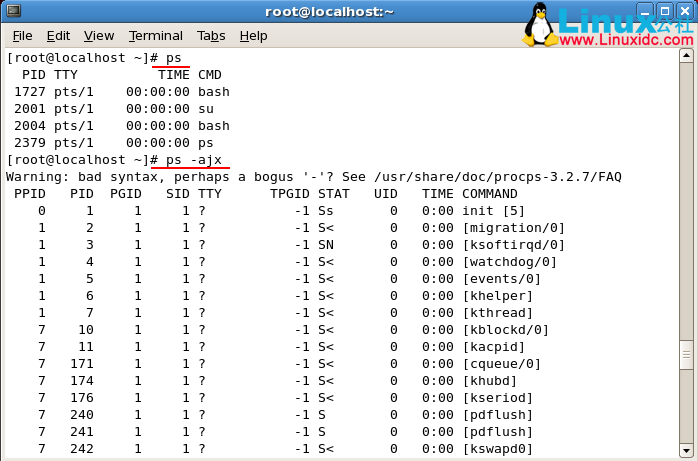
Task: Click PID 174 in the process list
Action: click(82, 381)
